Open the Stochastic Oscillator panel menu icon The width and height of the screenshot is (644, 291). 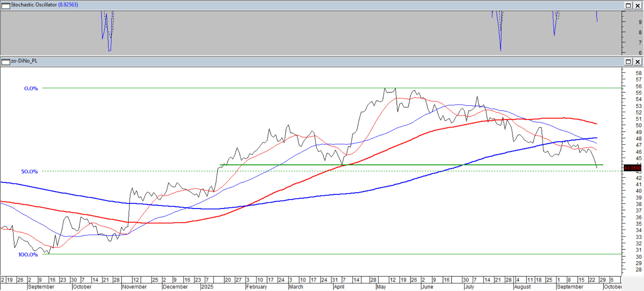click(x=6, y=5)
